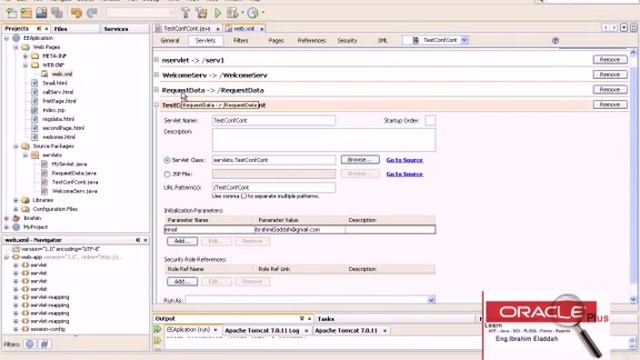Click the Undo arrow icon

coord(76,13)
